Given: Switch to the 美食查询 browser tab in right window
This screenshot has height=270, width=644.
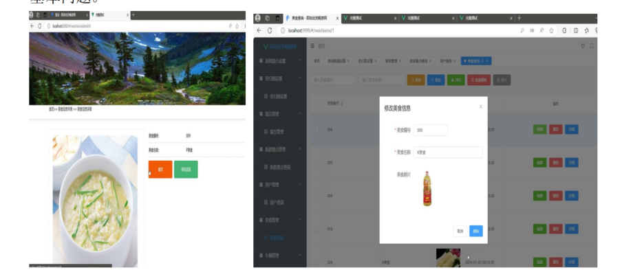Looking at the screenshot, I should click(x=312, y=18).
